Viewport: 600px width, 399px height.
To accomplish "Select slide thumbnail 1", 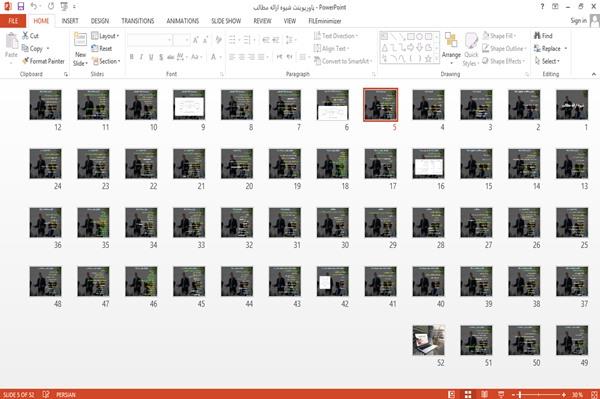I will pyautogui.click(x=572, y=105).
